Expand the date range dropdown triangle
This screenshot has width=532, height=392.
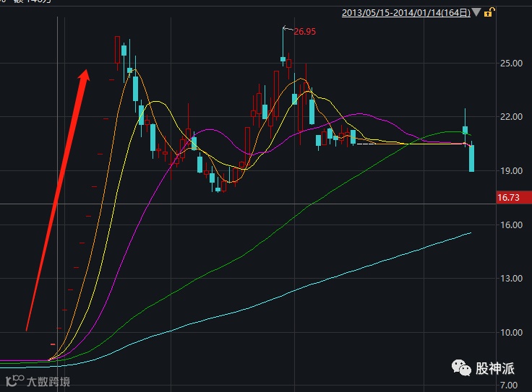tap(476, 12)
